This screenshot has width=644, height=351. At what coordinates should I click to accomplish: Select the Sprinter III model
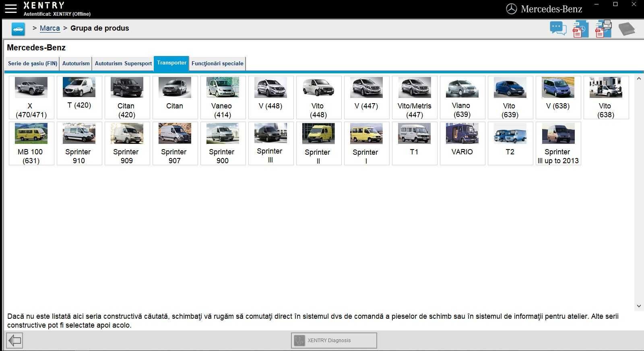pyautogui.click(x=271, y=143)
